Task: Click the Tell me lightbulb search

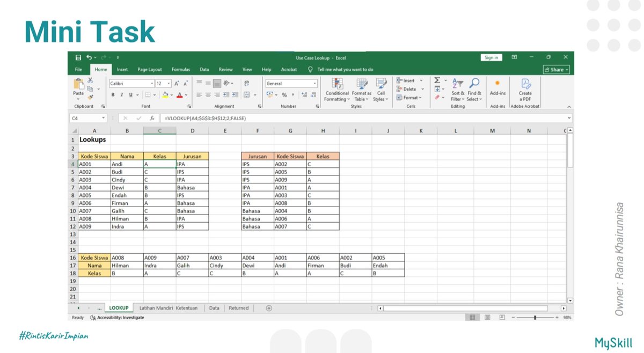Action: coord(310,70)
